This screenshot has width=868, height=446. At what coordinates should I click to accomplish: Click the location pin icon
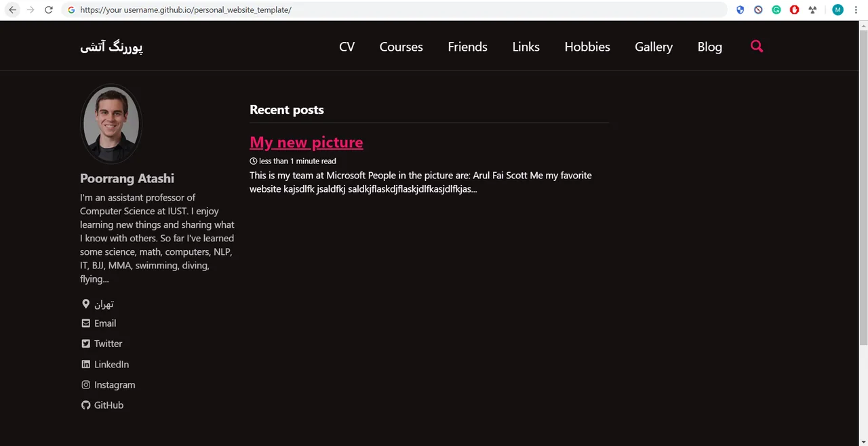(x=85, y=304)
